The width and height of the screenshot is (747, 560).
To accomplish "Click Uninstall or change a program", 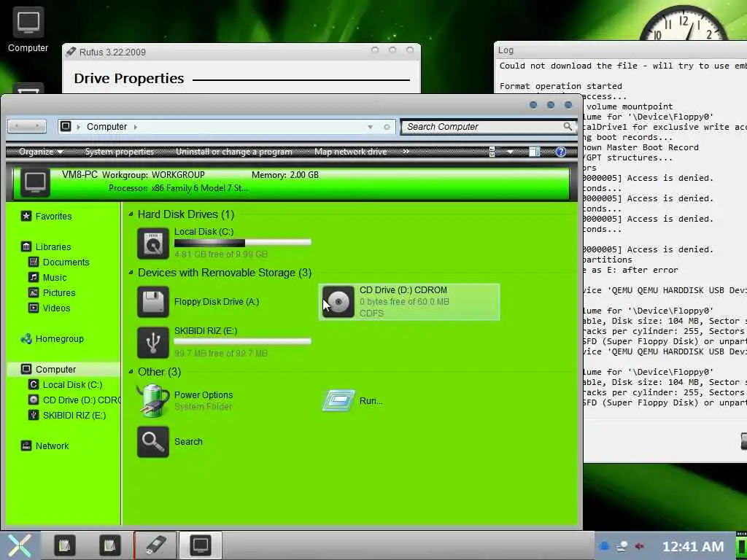I will pos(234,152).
